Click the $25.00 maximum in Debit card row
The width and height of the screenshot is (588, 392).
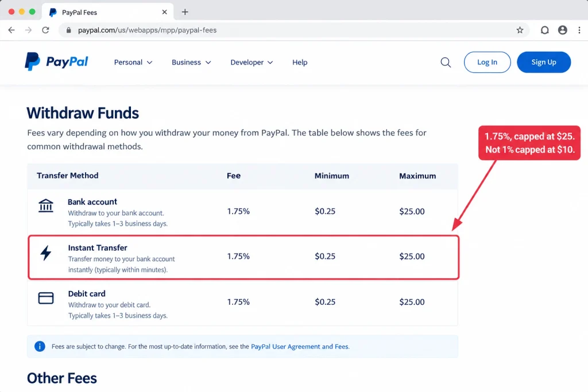pyautogui.click(x=412, y=302)
